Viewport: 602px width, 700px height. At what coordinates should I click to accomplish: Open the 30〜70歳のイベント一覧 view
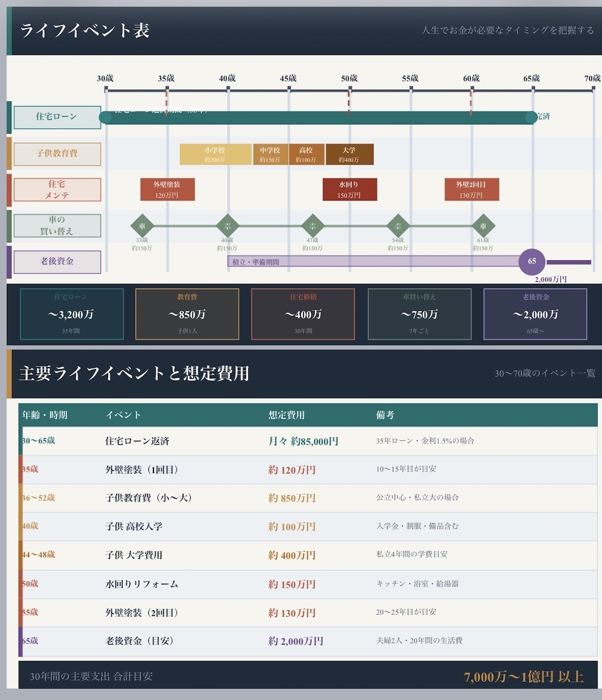(545, 373)
